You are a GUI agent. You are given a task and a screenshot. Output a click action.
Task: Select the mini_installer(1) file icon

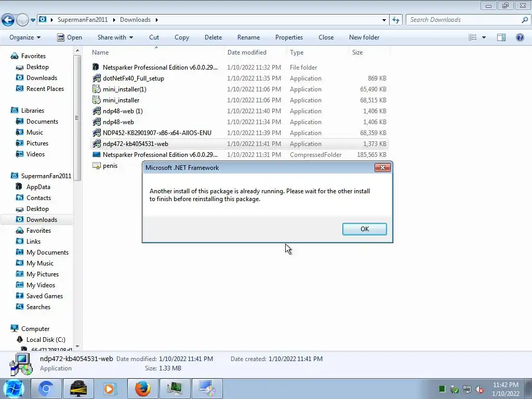coord(97,89)
